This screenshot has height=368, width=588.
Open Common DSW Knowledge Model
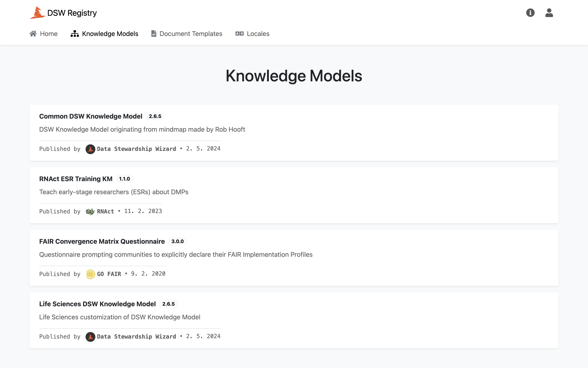[91, 116]
